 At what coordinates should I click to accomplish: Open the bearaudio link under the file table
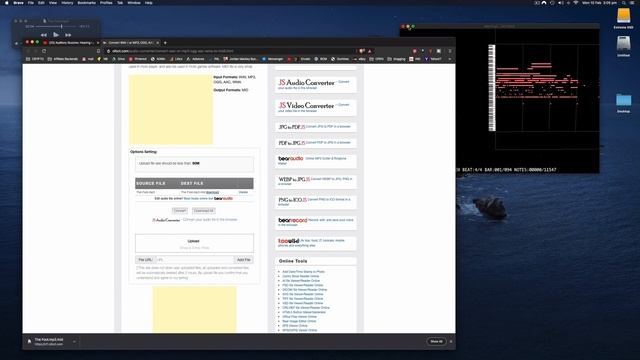[223, 198]
